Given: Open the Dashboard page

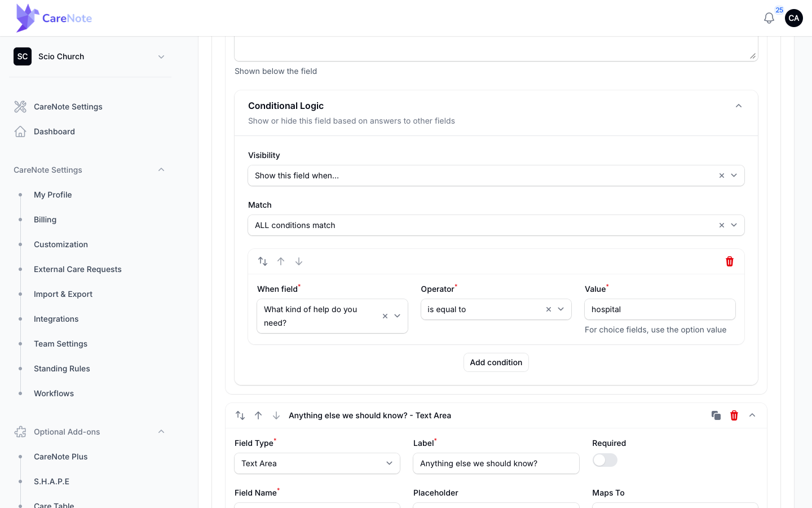Looking at the screenshot, I should (54, 132).
